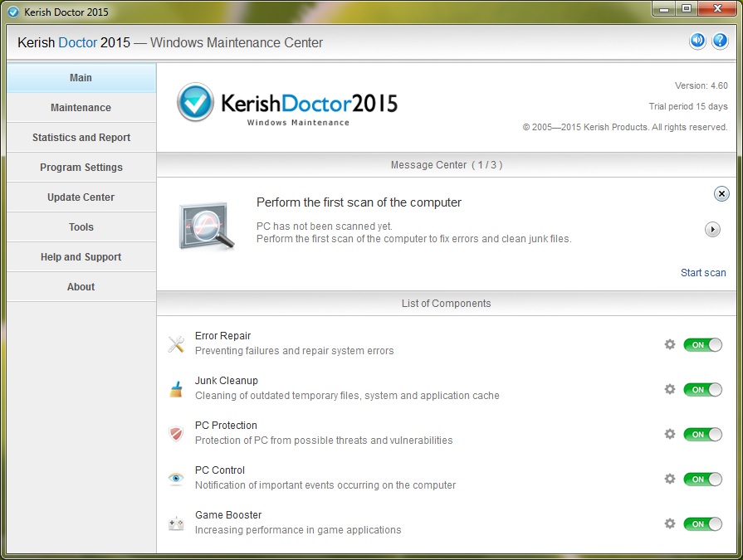The width and height of the screenshot is (743, 560).
Task: Click the title bar app icon
Action: coord(13,12)
